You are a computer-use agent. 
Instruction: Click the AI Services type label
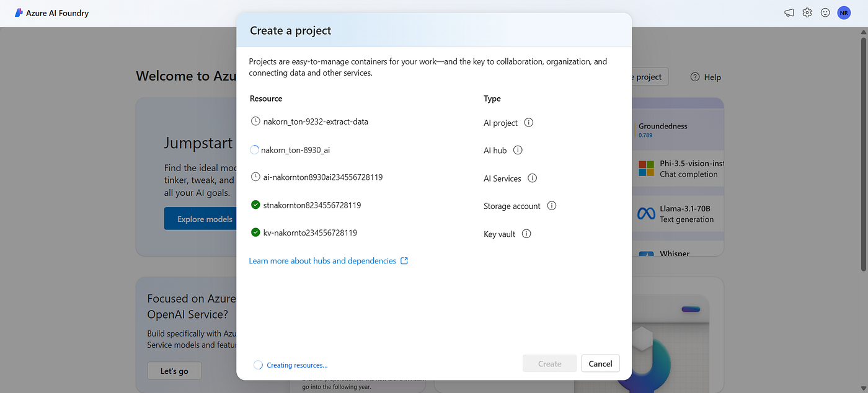502,179
